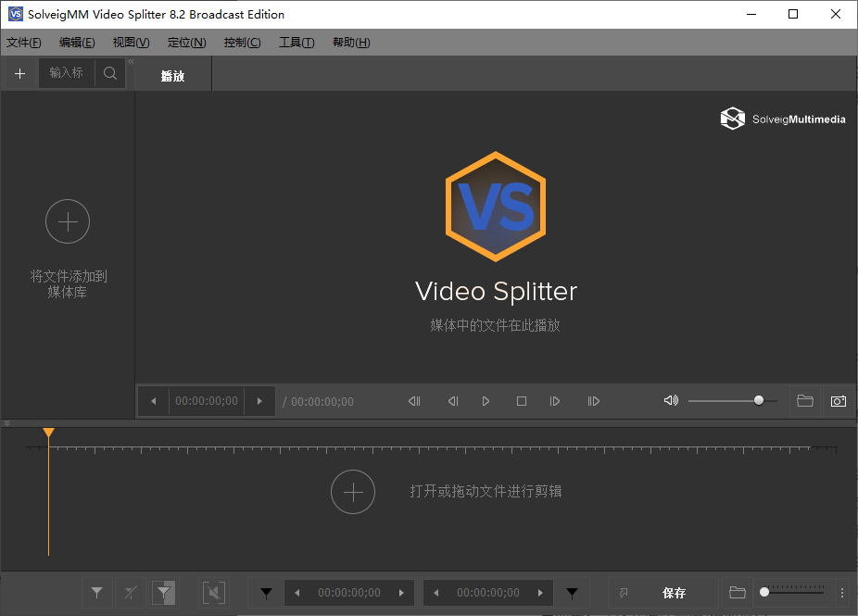Screen dimensions: 858x616
Task: Collapse the media library panel with chevron
Action: [x=131, y=62]
